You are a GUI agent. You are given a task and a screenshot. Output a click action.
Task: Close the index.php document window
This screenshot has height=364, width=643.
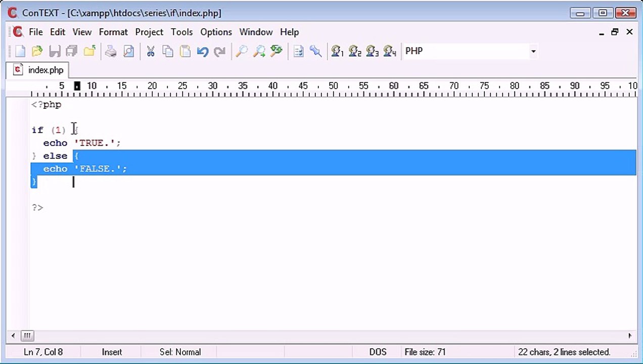[629, 32]
